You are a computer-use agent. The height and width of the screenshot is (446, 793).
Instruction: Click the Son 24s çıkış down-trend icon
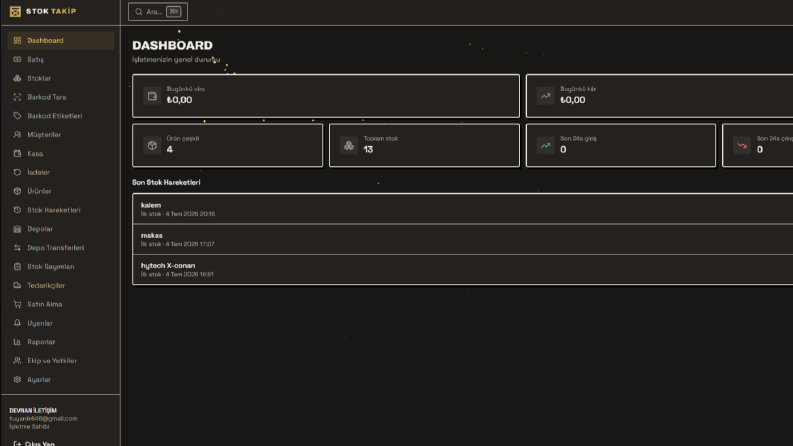pyautogui.click(x=742, y=146)
